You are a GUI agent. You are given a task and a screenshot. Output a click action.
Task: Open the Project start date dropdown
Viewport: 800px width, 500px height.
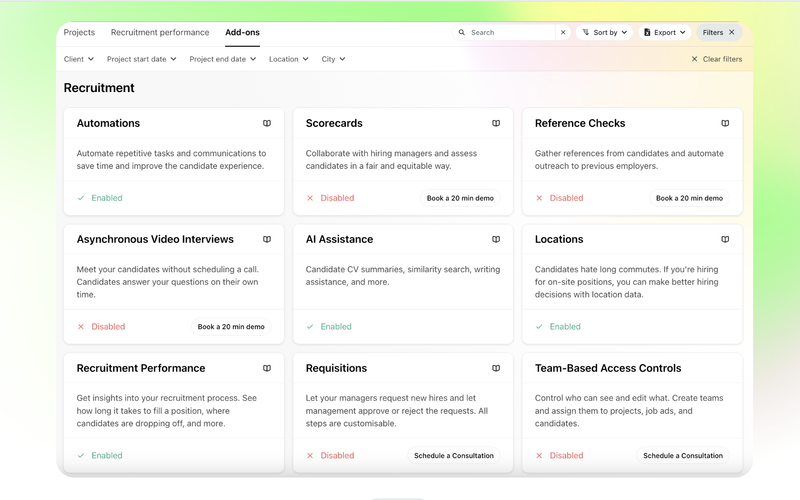(141, 59)
